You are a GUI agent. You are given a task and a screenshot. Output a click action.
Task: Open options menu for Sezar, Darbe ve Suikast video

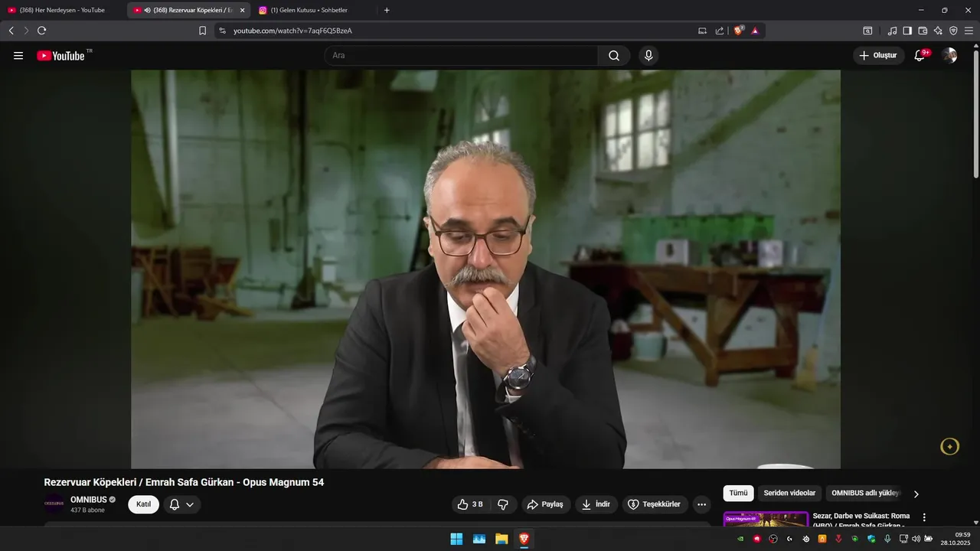pos(924,517)
